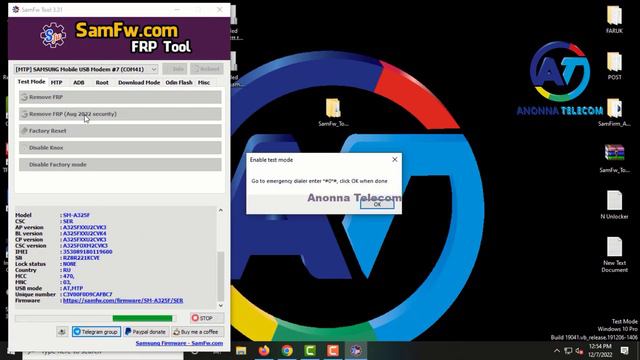Click the Disable Factory mode button
The width and height of the screenshot is (640, 360).
coord(120,164)
